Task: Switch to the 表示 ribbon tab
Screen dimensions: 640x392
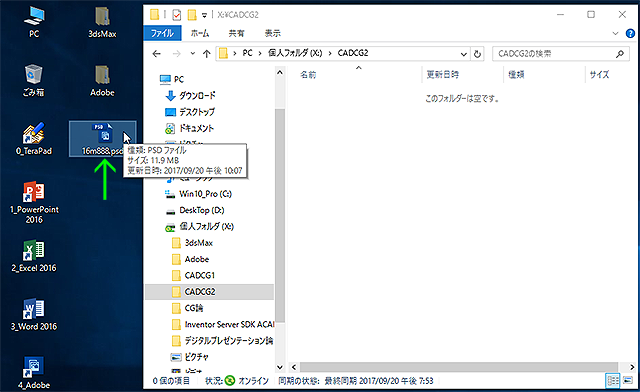Action: click(x=273, y=33)
